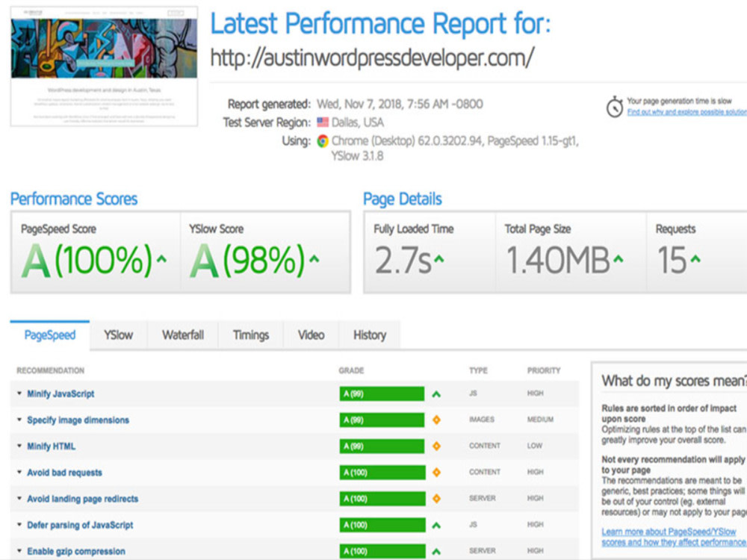This screenshot has height=560, width=747.
Task: Click the MEDIUM priority in Specify image dimensions row
Action: click(x=540, y=420)
